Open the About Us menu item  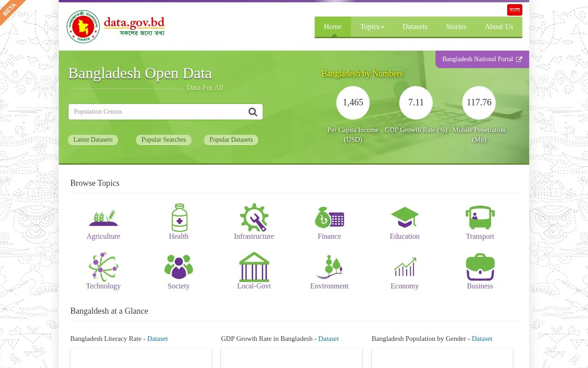(x=499, y=27)
